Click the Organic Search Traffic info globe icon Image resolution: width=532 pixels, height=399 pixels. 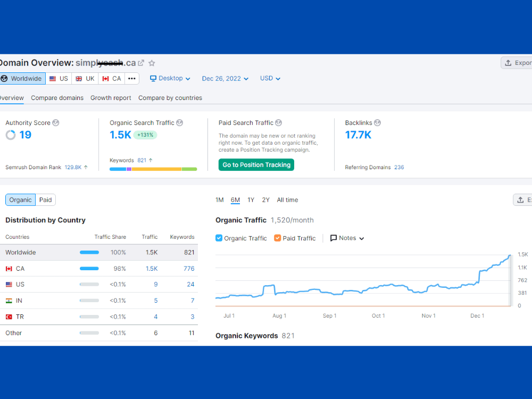click(x=179, y=123)
